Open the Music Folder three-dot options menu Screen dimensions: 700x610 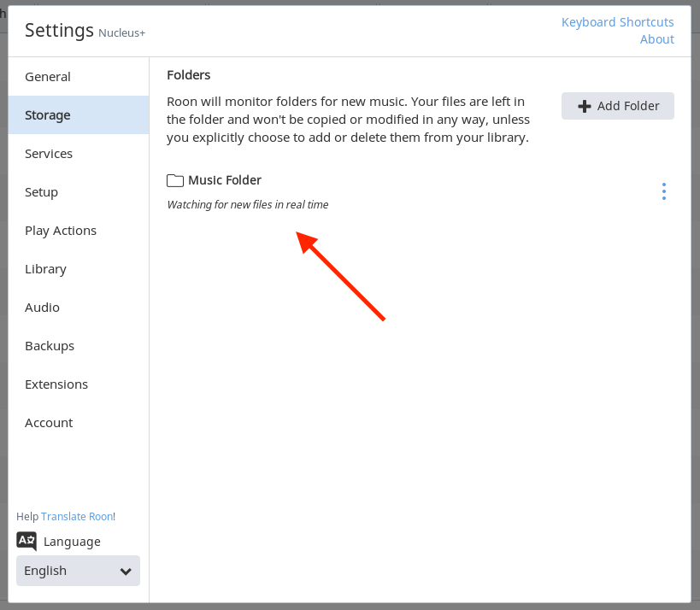tap(663, 192)
